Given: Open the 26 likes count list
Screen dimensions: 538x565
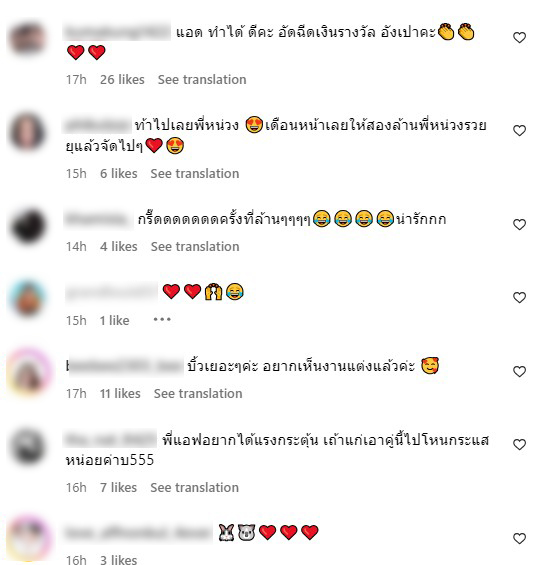Looking at the screenshot, I should coord(122,80).
